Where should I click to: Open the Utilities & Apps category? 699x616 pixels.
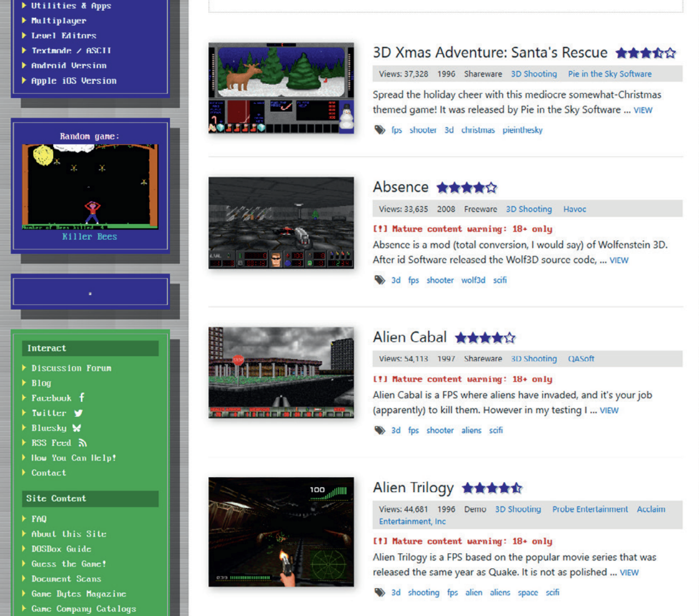click(x=71, y=6)
